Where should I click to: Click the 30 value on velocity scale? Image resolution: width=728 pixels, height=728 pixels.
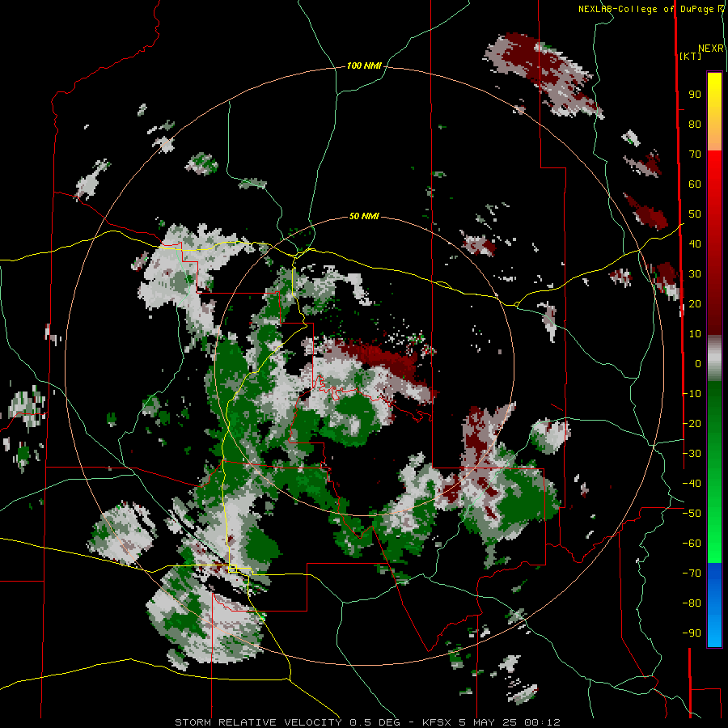tap(695, 274)
